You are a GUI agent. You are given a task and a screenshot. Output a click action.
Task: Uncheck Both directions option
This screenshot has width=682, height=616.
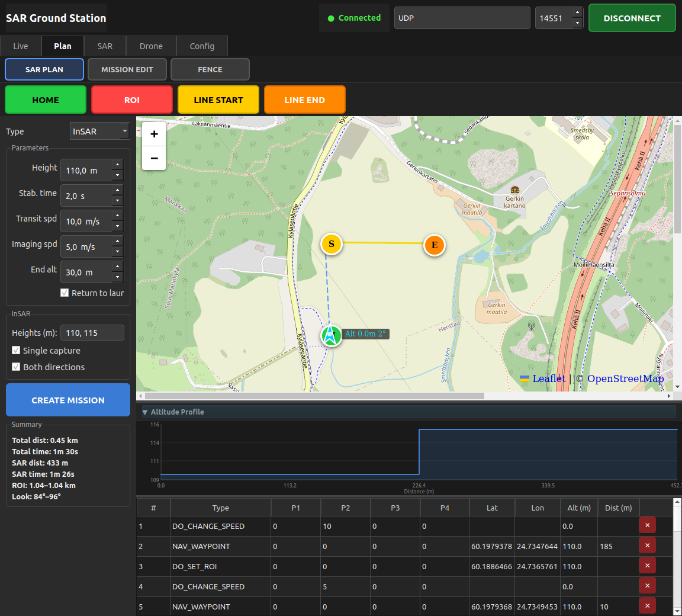16,367
